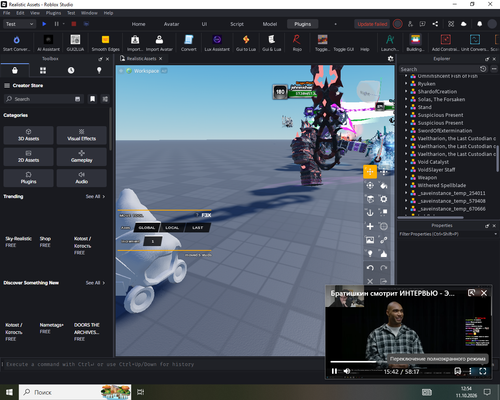Switch to the Script ribbon tab
Viewport: 500px width, 400px height.
point(237,24)
